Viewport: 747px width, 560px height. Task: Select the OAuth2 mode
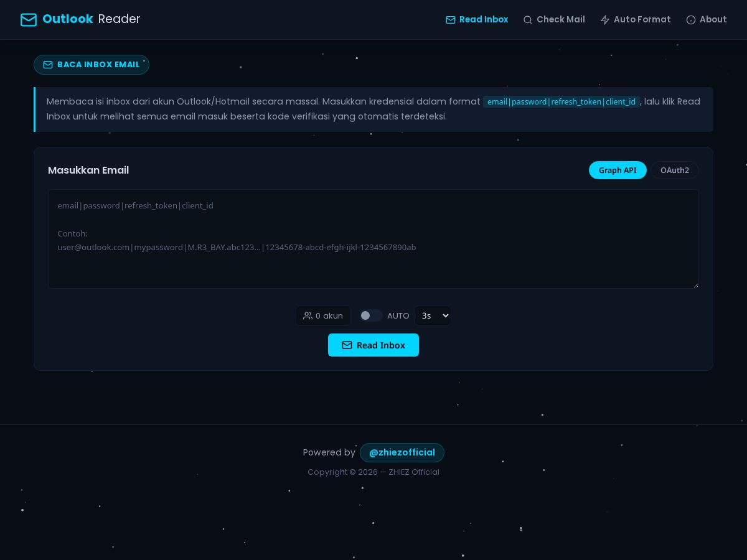coord(675,170)
